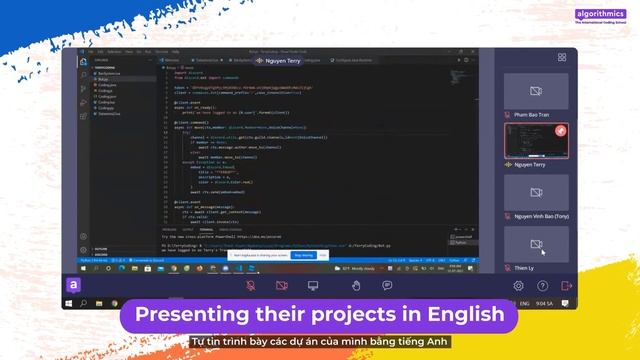
Task: Open VS Code Extensions icon
Action: [83, 116]
